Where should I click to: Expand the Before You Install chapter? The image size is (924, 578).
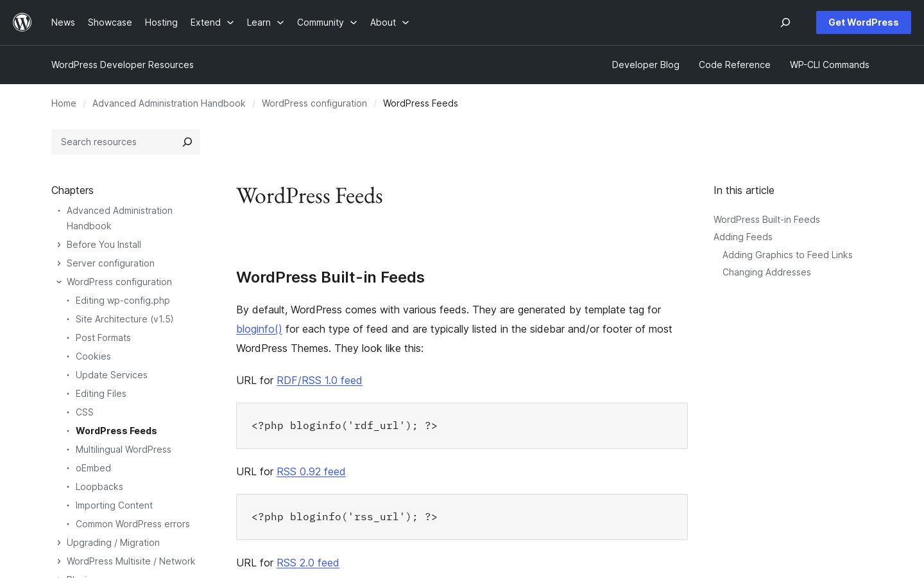[59, 245]
